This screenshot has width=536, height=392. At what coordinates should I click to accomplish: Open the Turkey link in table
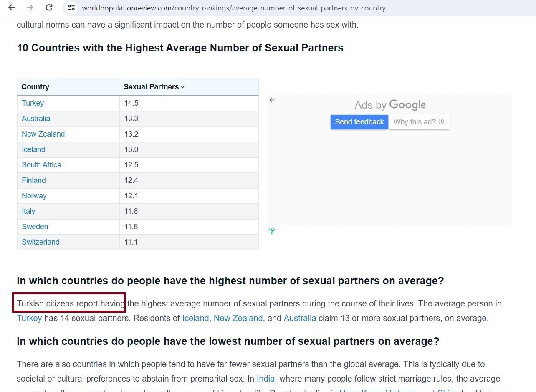(x=33, y=103)
